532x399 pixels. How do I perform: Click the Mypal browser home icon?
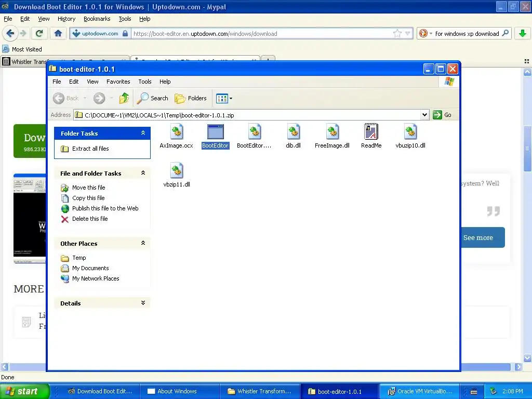58,33
